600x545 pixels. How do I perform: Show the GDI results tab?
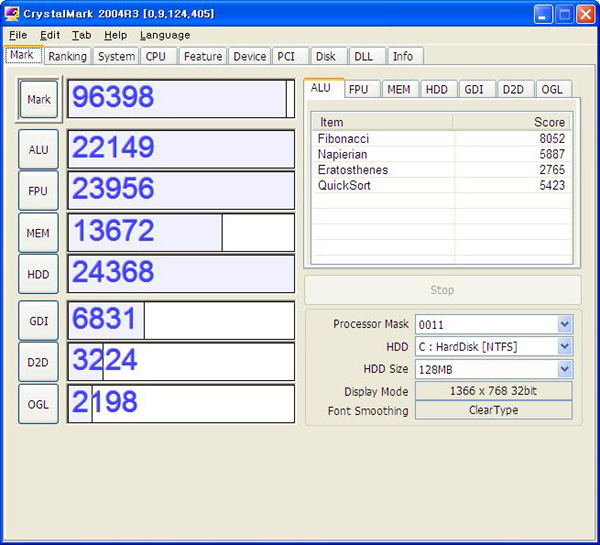pyautogui.click(x=477, y=89)
